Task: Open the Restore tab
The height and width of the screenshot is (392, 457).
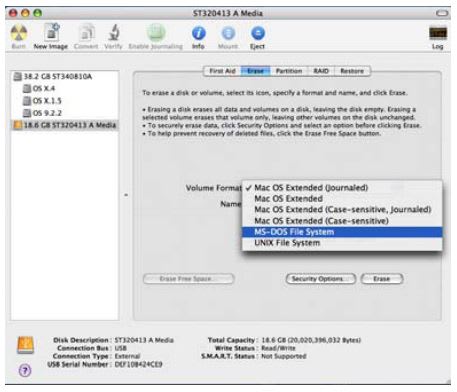Action: pos(352,71)
